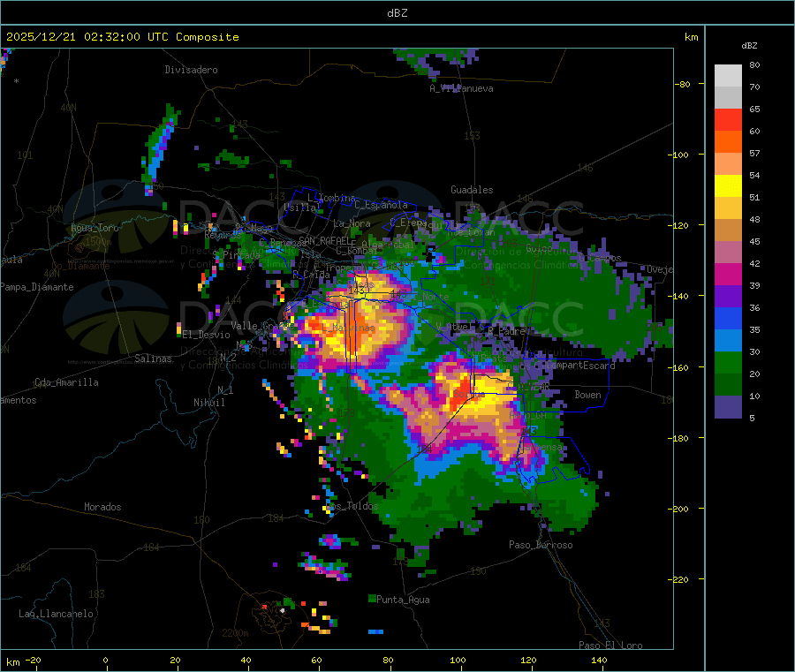This screenshot has width=795, height=672.
Task: Click the 'El_Desvio' map label
Action: pos(207,335)
